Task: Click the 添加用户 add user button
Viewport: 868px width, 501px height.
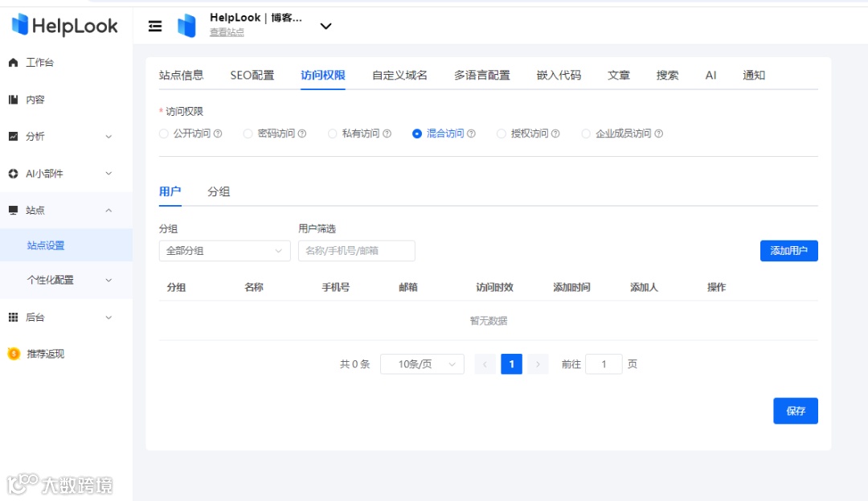Action: 788,251
